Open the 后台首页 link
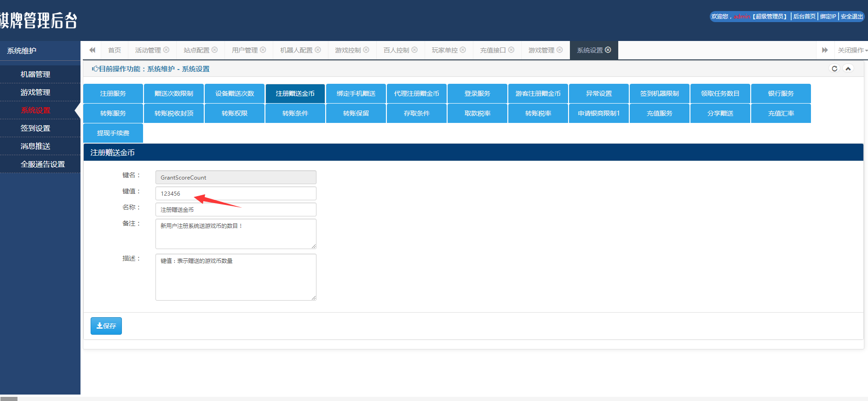 (x=804, y=17)
